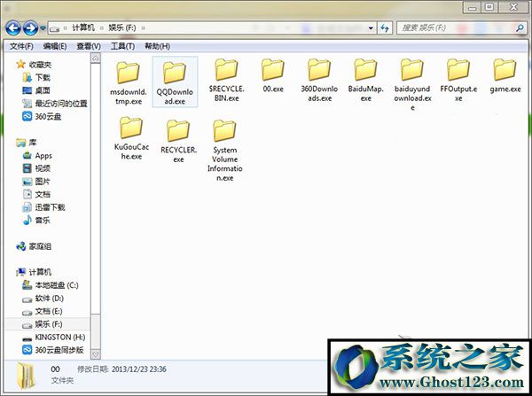The image size is (532, 396).
Task: Click the Back navigation arrow
Action: 13,27
